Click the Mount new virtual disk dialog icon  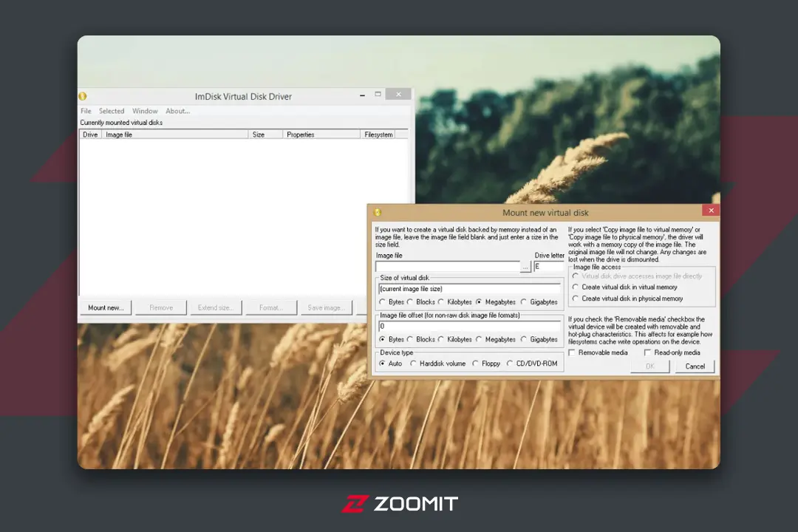coord(377,212)
